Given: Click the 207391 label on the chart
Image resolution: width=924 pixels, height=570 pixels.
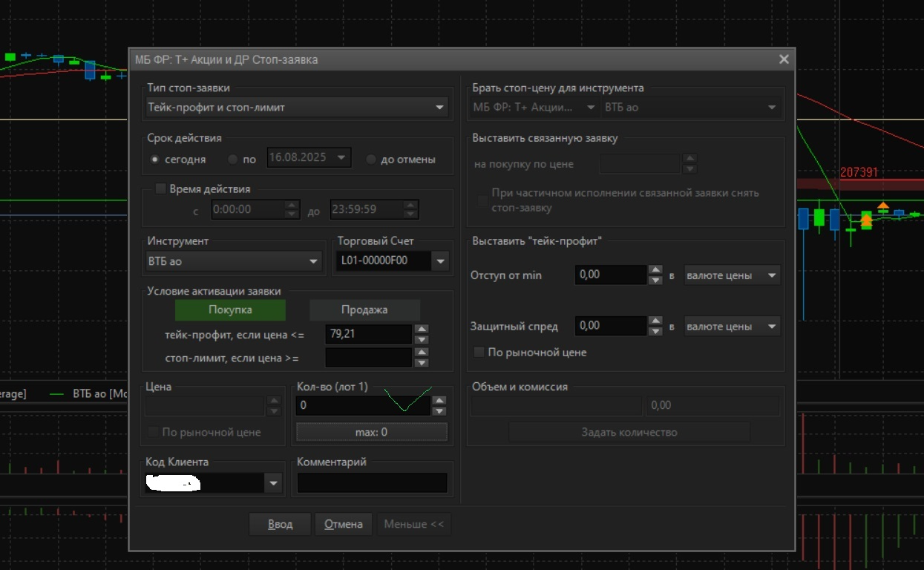Looking at the screenshot, I should click(x=859, y=172).
